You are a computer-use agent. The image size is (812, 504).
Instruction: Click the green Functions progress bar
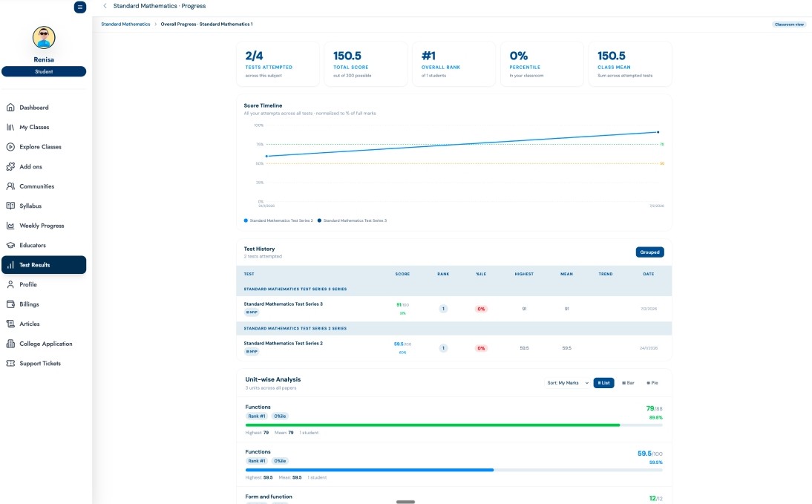[433, 425]
